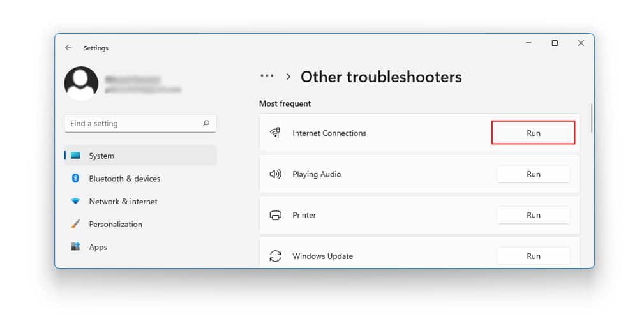
Task: Open breadcrumb ellipsis menu
Action: (x=267, y=76)
